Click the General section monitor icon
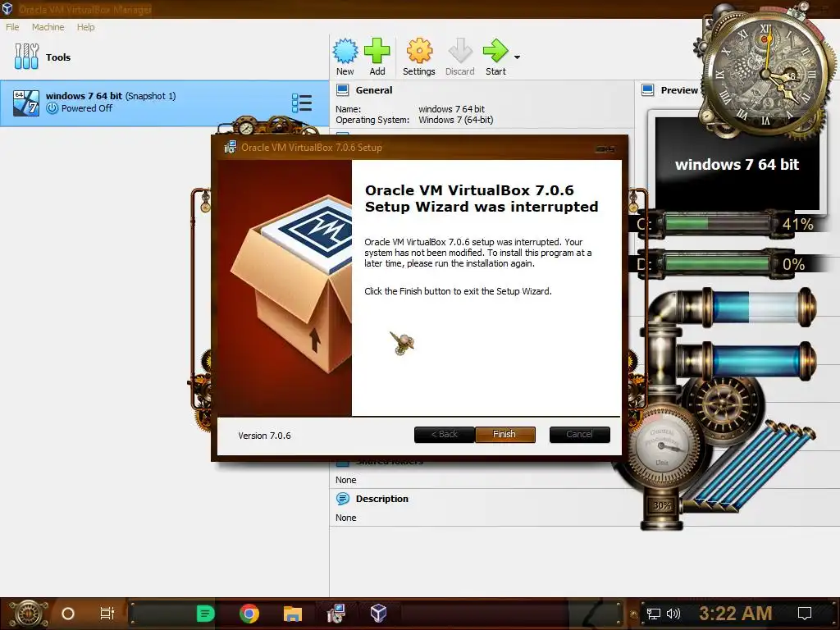The image size is (840, 630). pos(342,90)
